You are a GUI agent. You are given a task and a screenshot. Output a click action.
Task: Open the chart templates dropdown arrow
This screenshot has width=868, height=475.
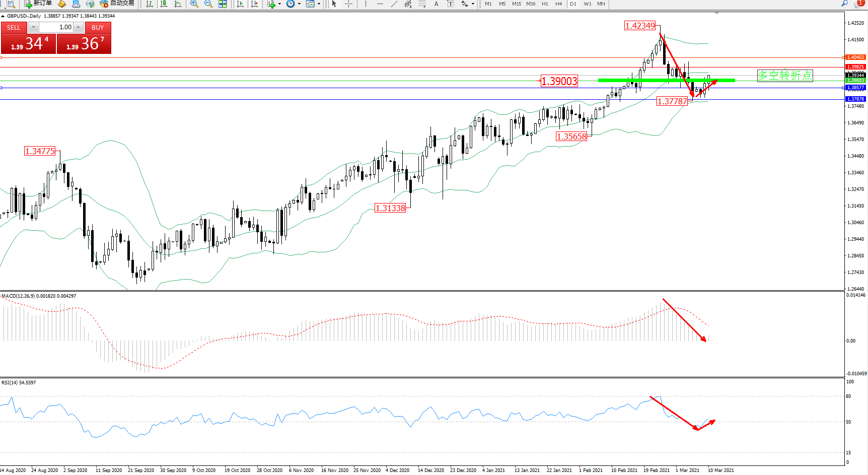pos(319,4)
